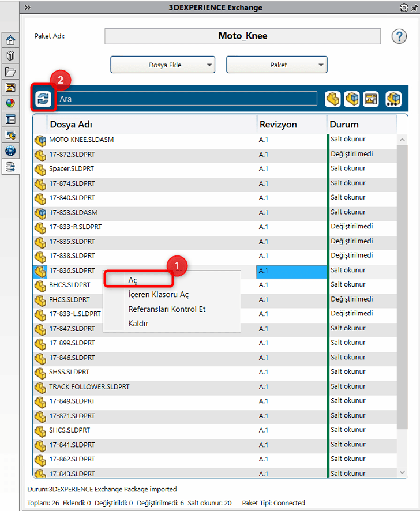This screenshot has height=511, width=420.
Task: Filter by drawings icon in blue toolbar
Action: point(371,99)
